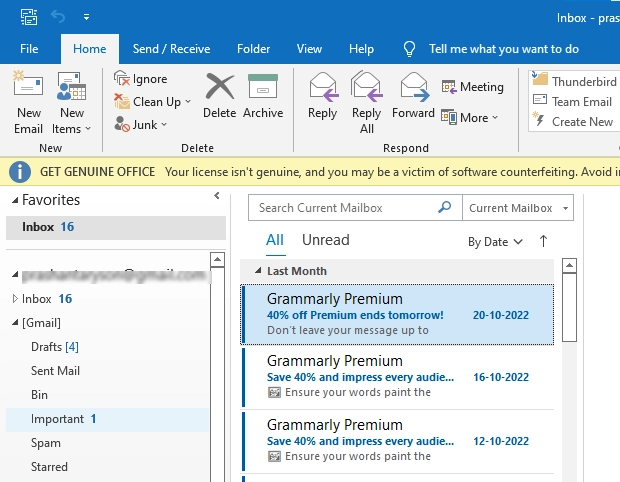Reply with a Meeting
620x482 pixels.
[473, 87]
